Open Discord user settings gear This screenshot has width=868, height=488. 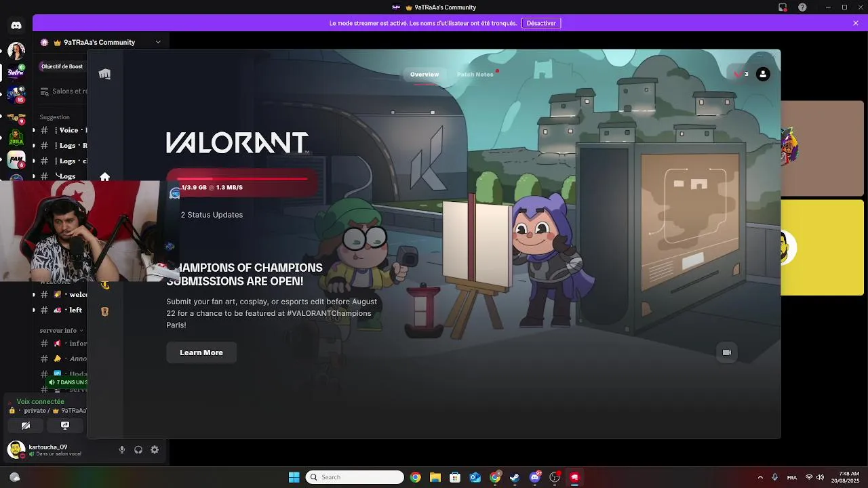[x=155, y=449]
